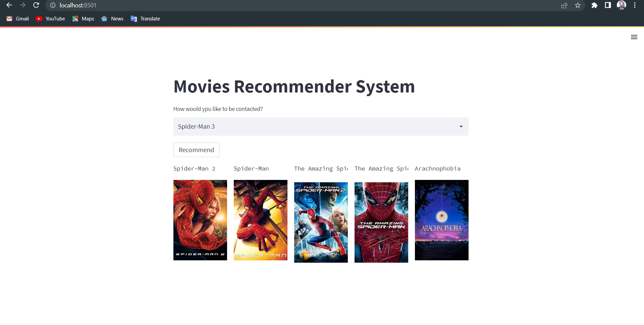Open Chrome's three-dot menu
Screen dimensions: 644x325
(x=635, y=5)
